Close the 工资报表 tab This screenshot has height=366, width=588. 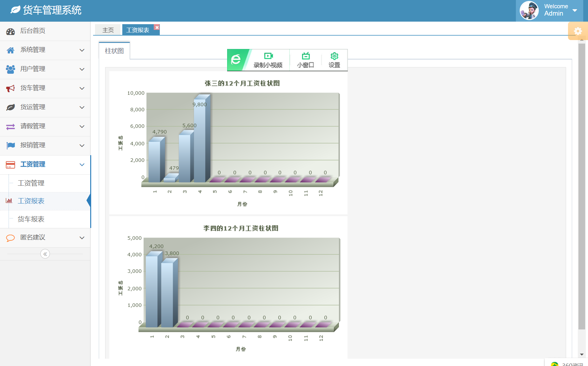point(157,27)
